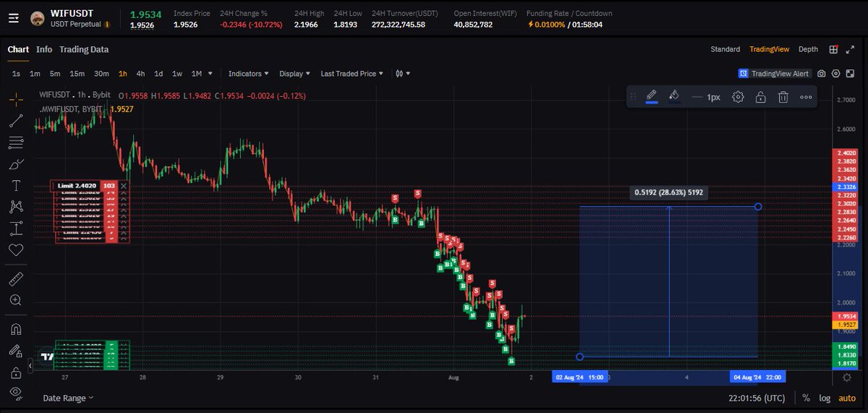The width and height of the screenshot is (868, 413).
Task: Select the trend line drawing tool
Action: (16, 121)
